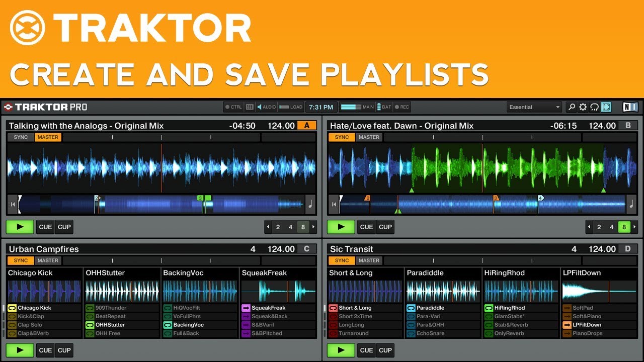This screenshot has width=644, height=362.
Task: Open Deck D letter menu
Action: coord(628,249)
